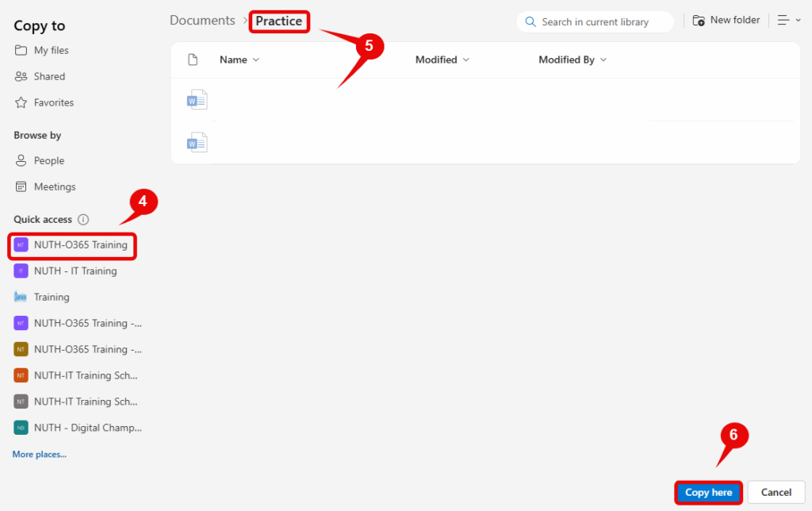Create a New folder
This screenshot has width=812, height=511.
coord(726,21)
